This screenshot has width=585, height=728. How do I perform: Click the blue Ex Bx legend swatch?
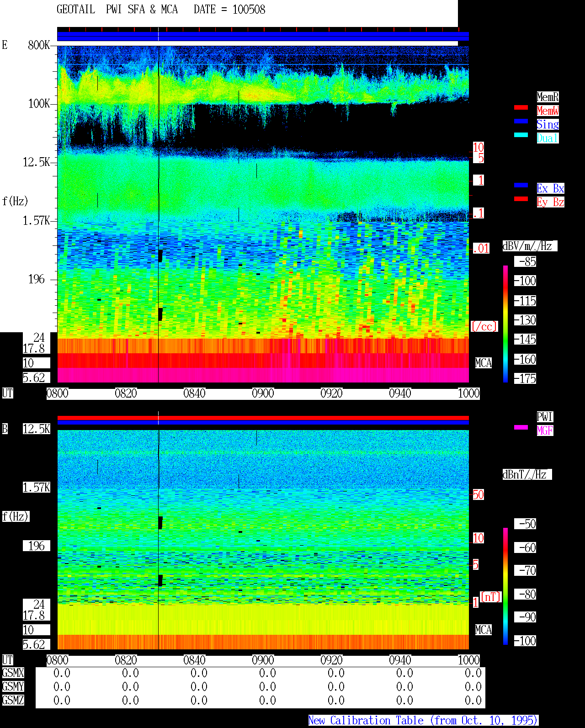click(x=521, y=185)
